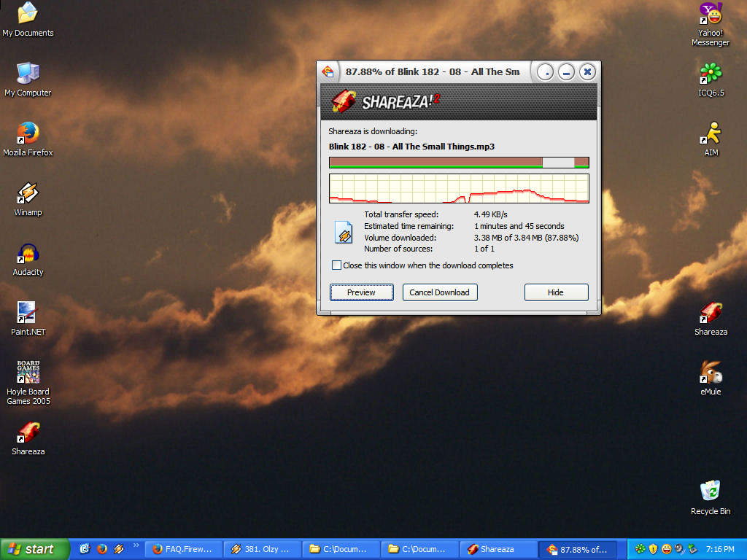This screenshot has width=747, height=560.
Task: Click the text '1 minutes and 45 seconds'
Action: [x=519, y=226]
